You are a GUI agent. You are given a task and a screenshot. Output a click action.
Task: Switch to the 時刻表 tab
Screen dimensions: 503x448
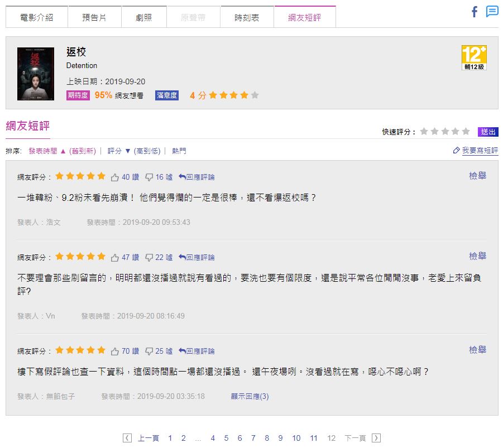pyautogui.click(x=247, y=17)
